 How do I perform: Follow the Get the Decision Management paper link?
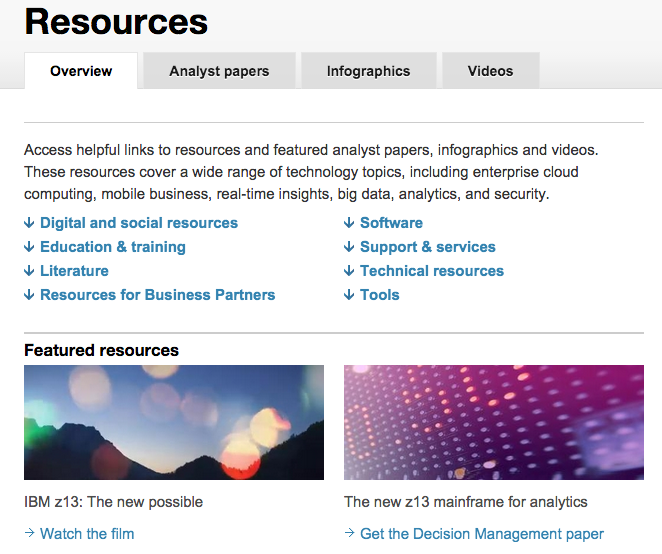click(x=482, y=534)
